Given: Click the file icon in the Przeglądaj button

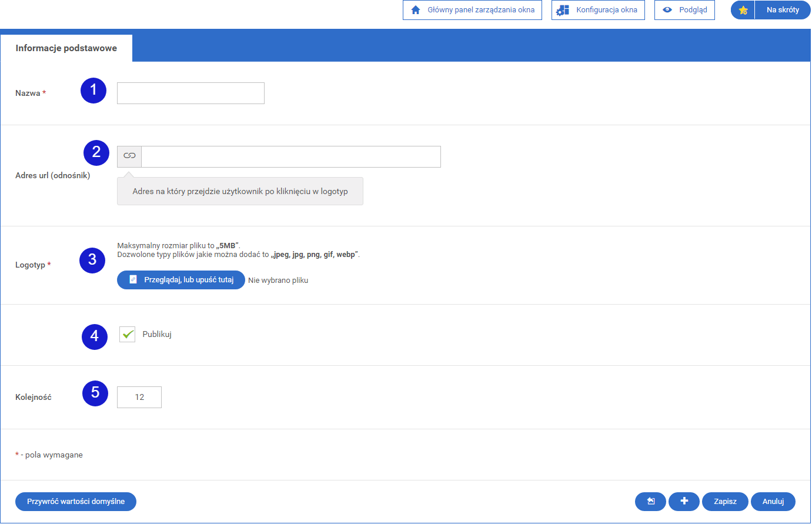Looking at the screenshot, I should (133, 280).
